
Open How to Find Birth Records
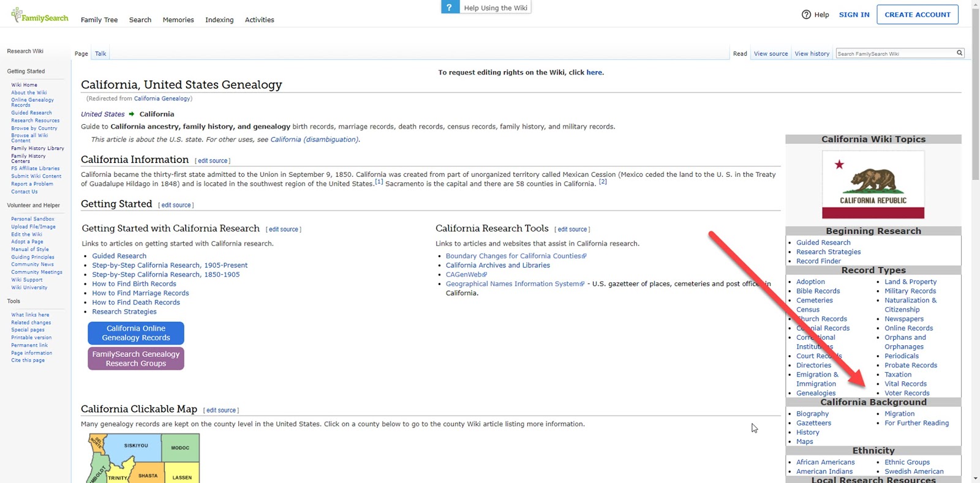134,284
